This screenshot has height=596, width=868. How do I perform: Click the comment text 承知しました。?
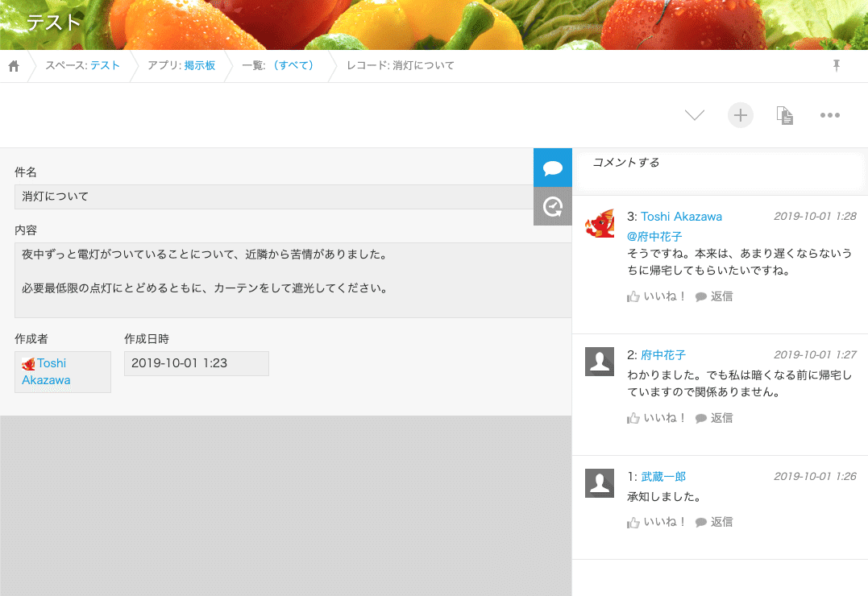point(664,497)
